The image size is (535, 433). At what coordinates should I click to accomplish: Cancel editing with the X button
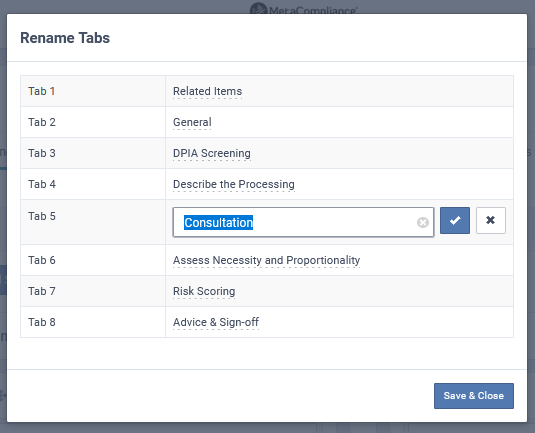(491, 220)
